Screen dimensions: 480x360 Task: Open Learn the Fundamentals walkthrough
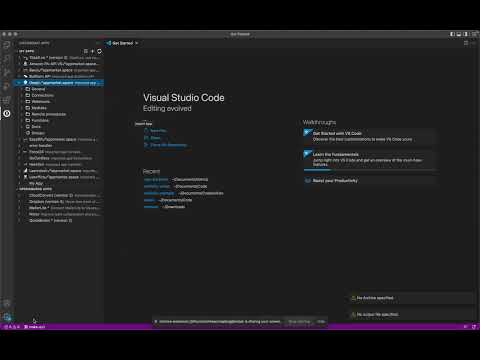[x=370, y=159]
